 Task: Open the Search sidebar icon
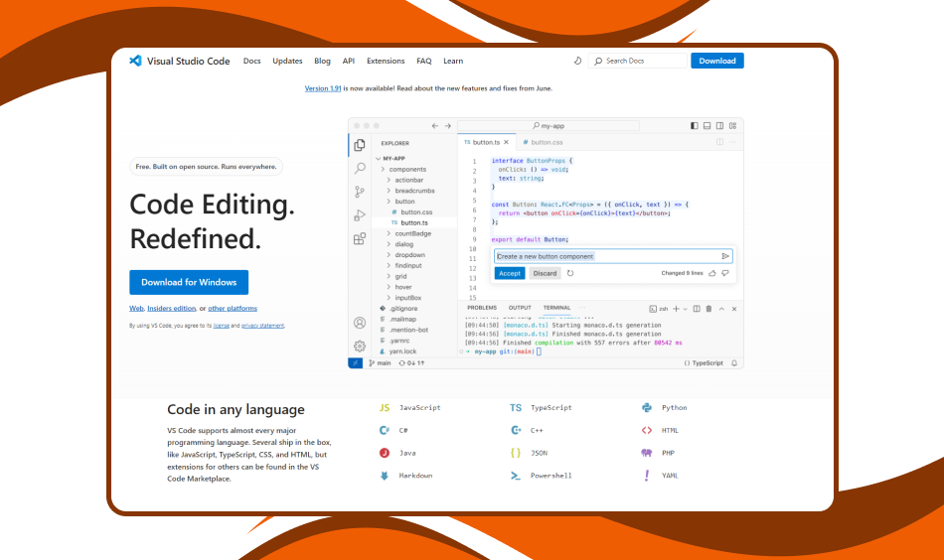[360, 168]
